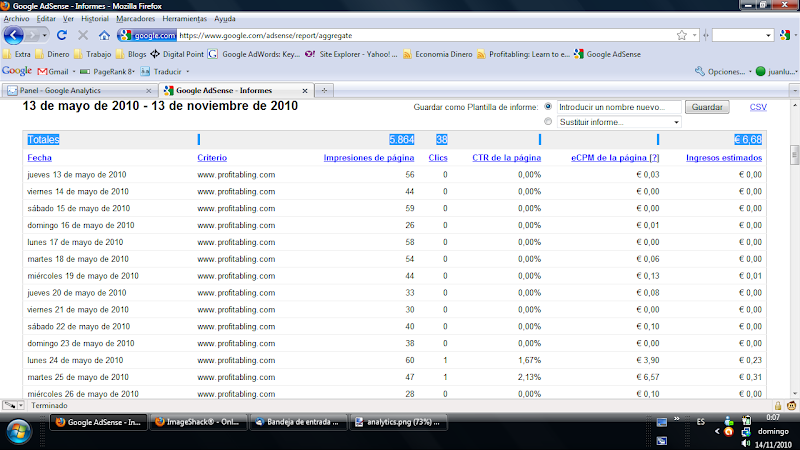Screen dimensions: 800x450
Task: Expand the Opciones dropdown arrow
Action: pos(749,71)
